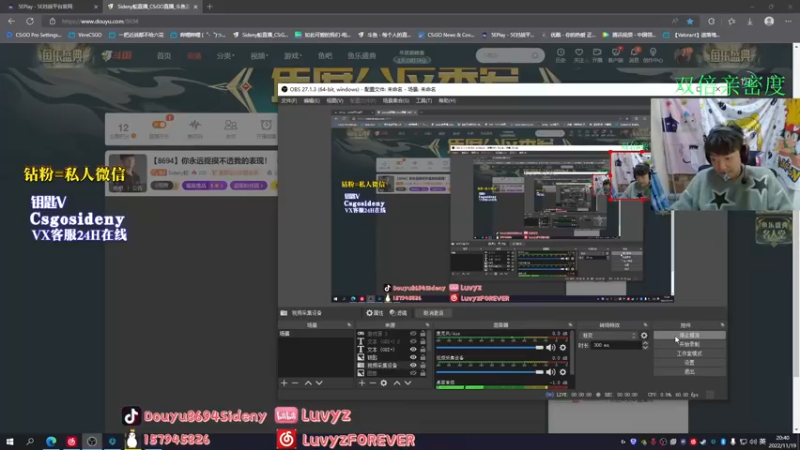
Task: Toggle lock on 视频采集设备 source
Action: 422,365
